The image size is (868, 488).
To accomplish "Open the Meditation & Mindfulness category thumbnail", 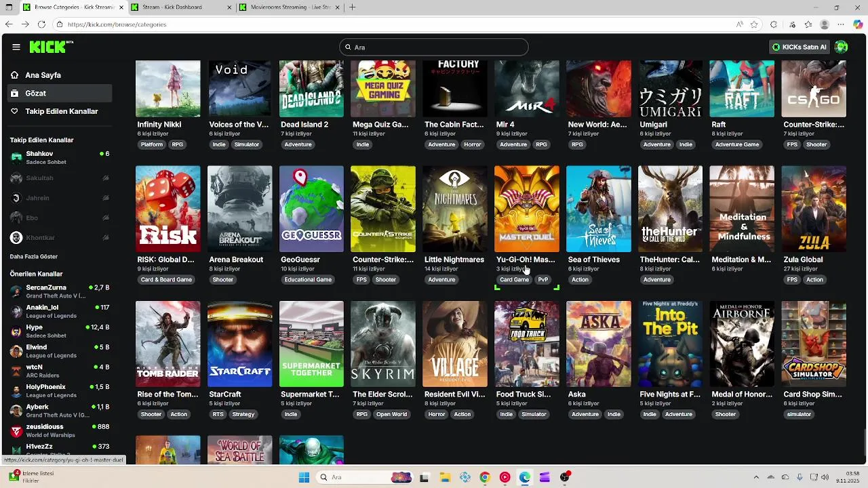I will click(742, 209).
